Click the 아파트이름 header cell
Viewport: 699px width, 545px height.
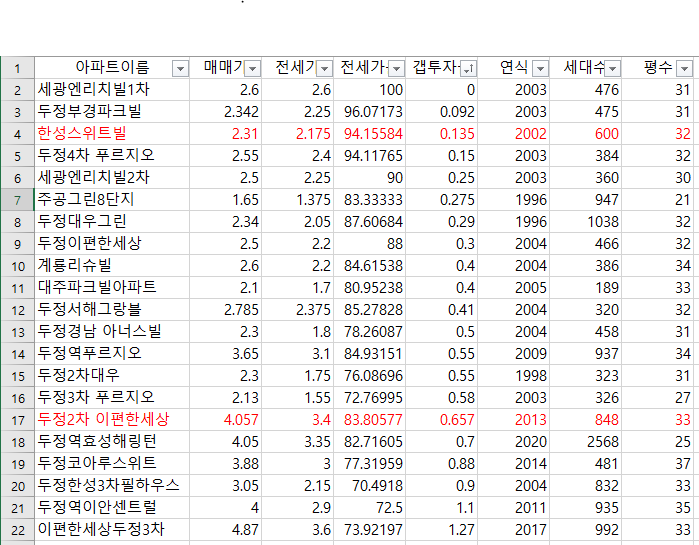[x=112, y=68]
